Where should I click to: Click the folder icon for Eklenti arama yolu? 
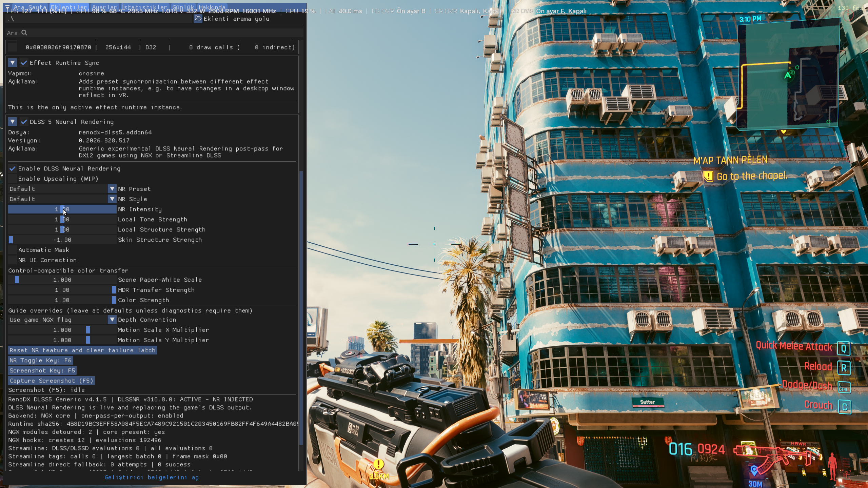pos(198,19)
